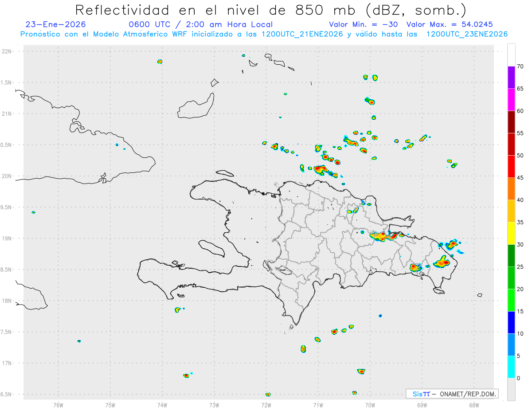
Task: Click the '50' colorbar label
Action: (x=520, y=156)
